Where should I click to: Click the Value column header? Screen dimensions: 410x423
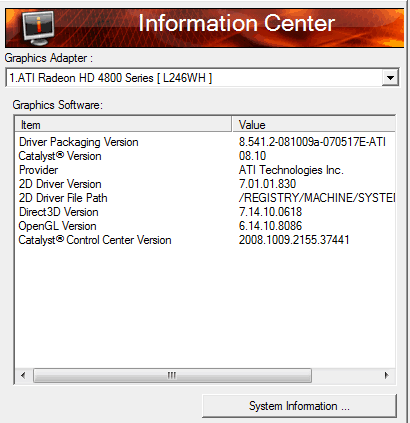(314, 125)
